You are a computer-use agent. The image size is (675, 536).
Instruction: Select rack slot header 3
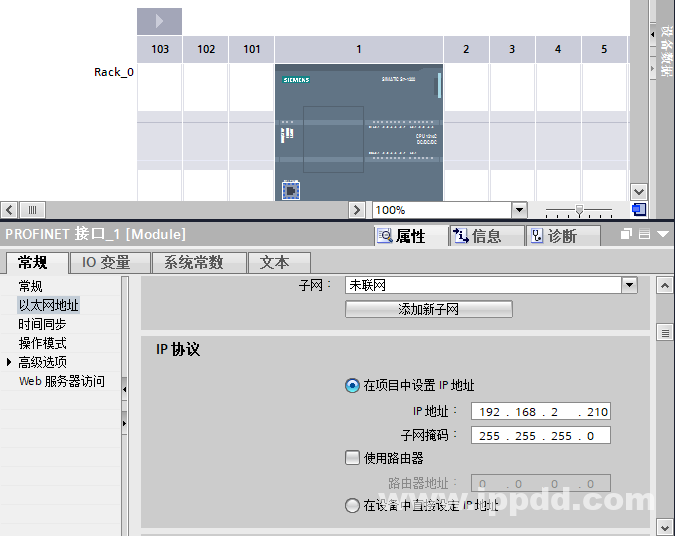(x=512, y=49)
